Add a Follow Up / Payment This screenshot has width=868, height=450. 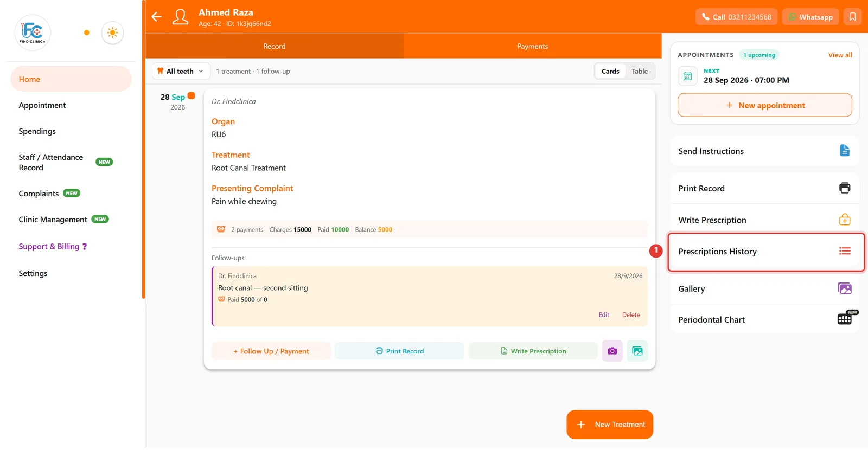[271, 351]
